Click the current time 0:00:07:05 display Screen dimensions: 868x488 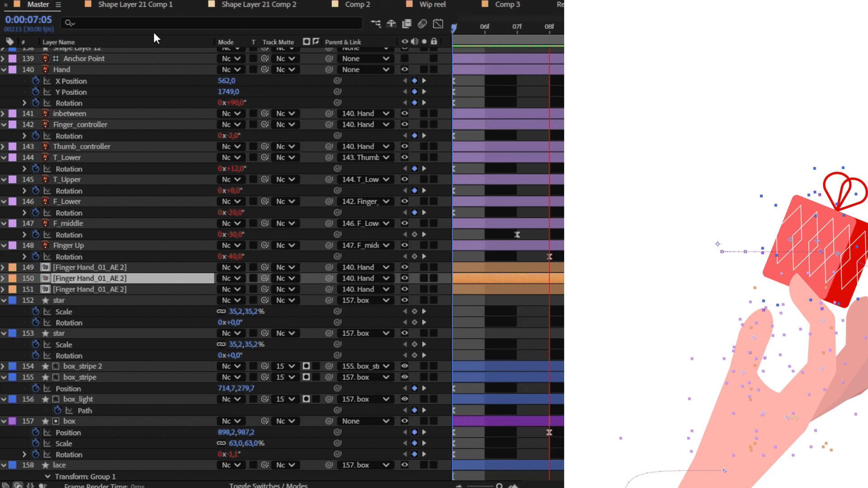click(x=28, y=20)
